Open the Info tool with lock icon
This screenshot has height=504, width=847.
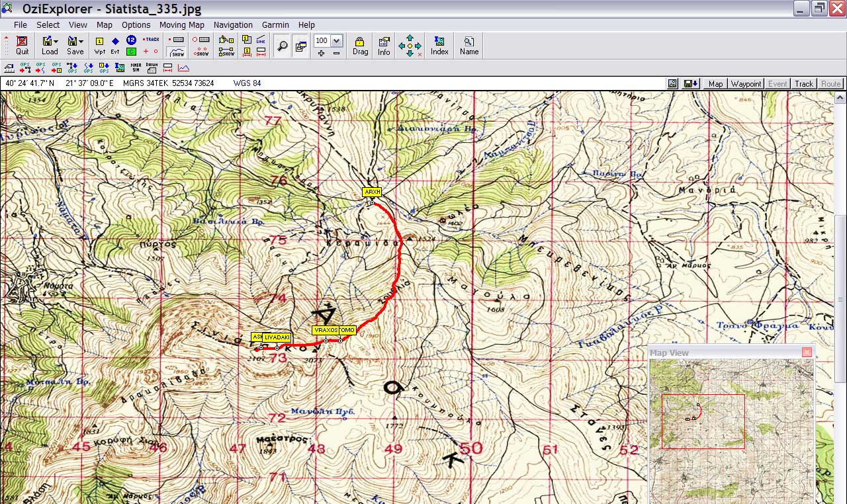pyautogui.click(x=384, y=45)
